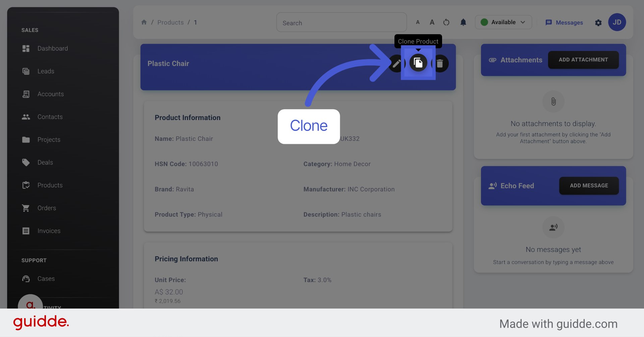Viewport: 644px width, 337px height.
Task: Open notifications via the bell icon
Action: 463,22
